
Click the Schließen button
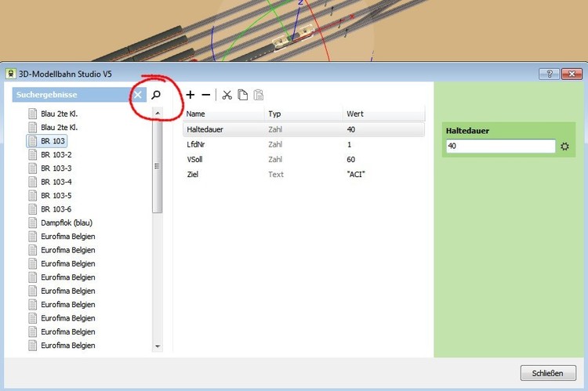tap(548, 373)
